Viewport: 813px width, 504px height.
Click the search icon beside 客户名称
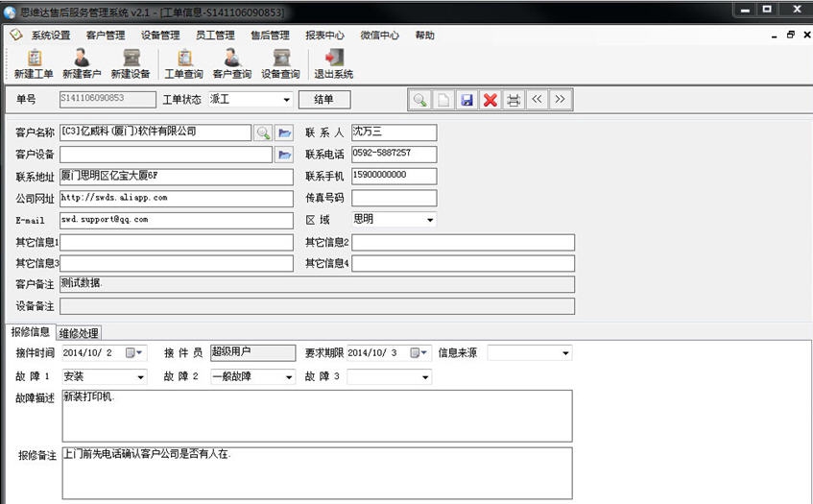pos(263,132)
